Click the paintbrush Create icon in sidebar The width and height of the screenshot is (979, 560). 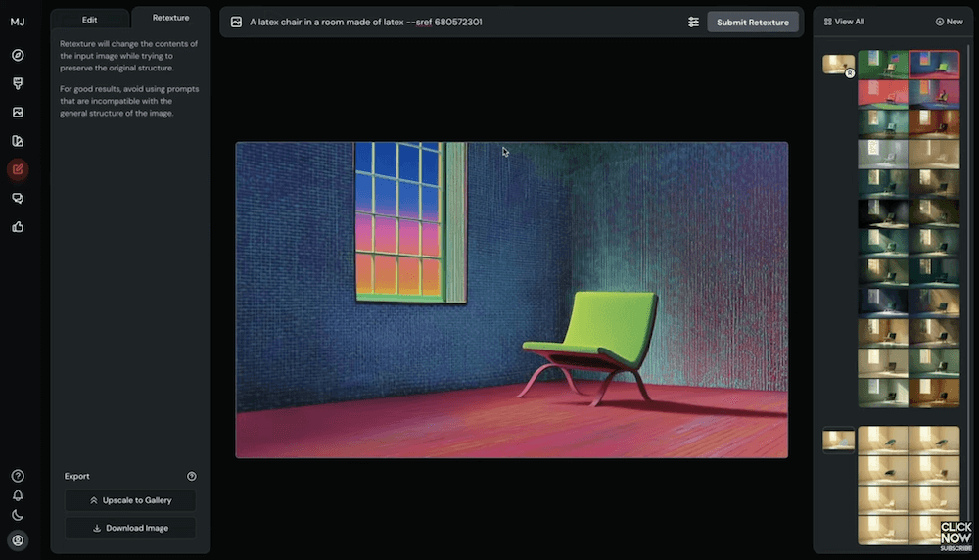(18, 83)
